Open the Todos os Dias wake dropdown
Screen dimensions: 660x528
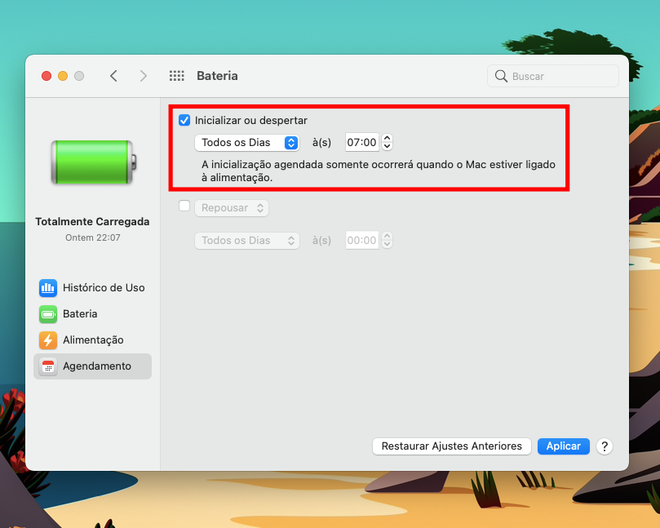click(x=247, y=142)
